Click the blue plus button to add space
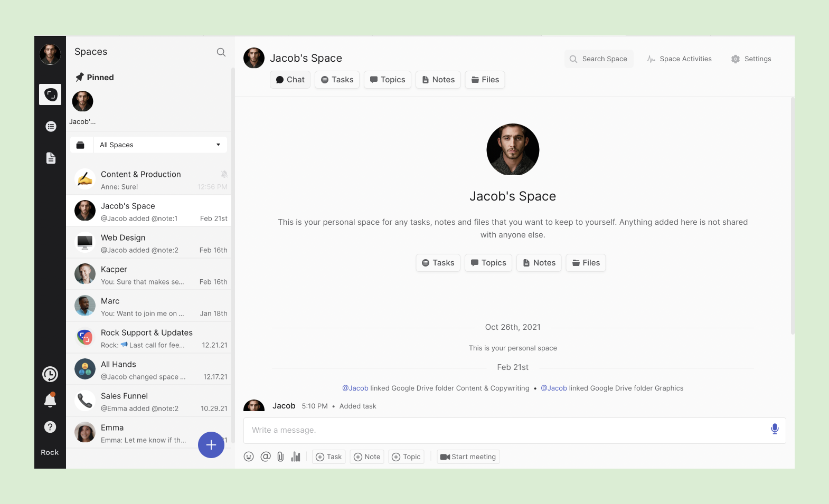The height and width of the screenshot is (504, 829). [x=211, y=445]
